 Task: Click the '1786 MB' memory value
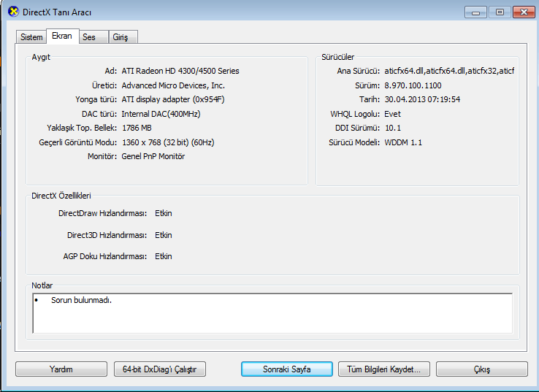[x=137, y=128]
